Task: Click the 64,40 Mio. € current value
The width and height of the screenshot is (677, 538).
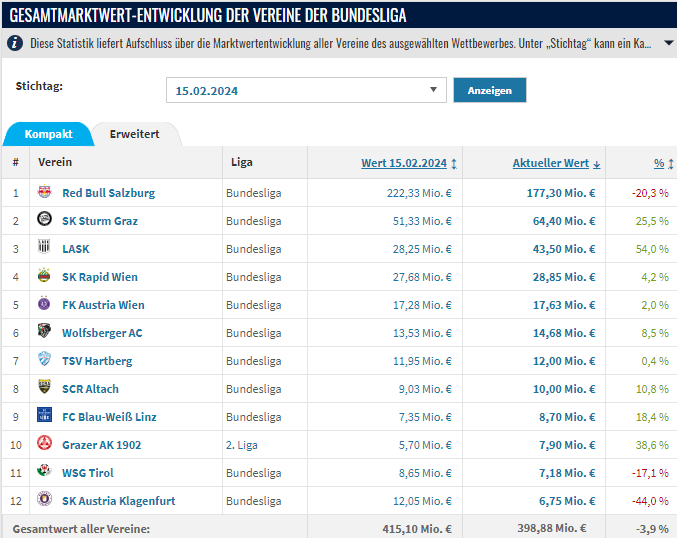Action: 564,221
